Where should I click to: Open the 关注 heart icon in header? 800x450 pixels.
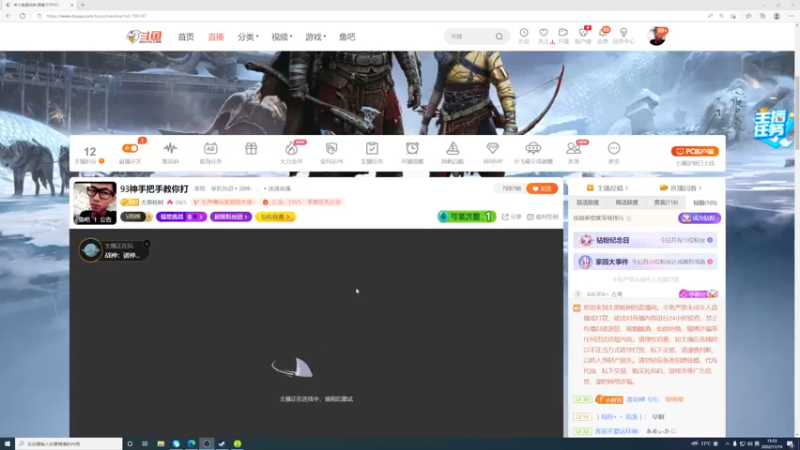coord(544,36)
